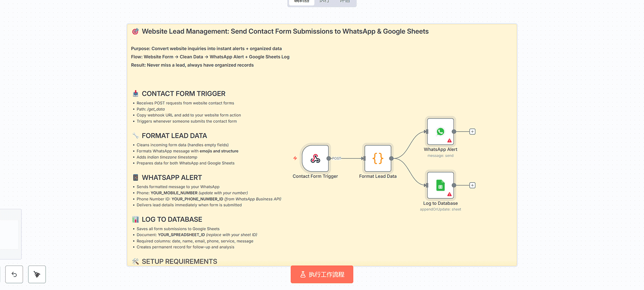Click the canvas minimap panel
The image size is (644, 290).
coord(10,234)
